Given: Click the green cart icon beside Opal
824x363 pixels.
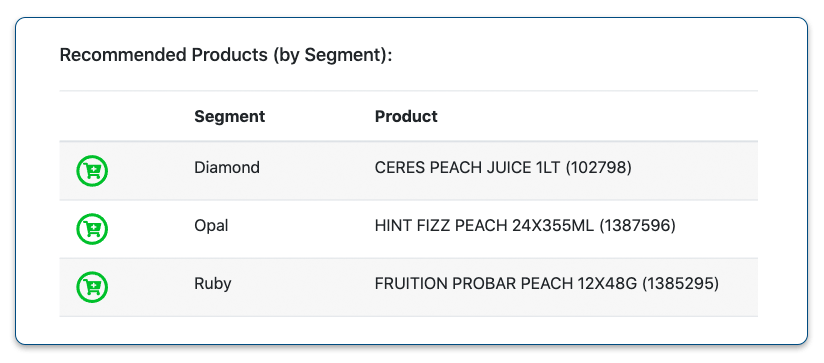Looking at the screenshot, I should (x=92, y=229).
